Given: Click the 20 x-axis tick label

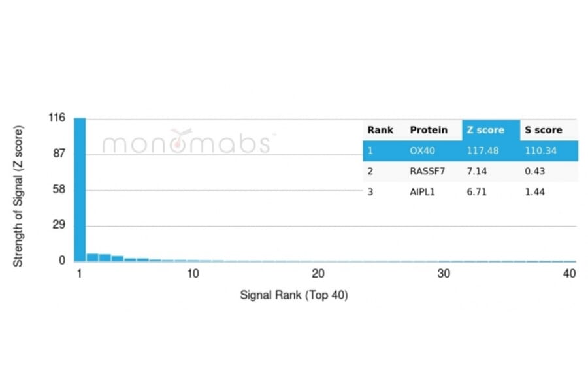Looking at the screenshot, I should pyautogui.click(x=318, y=274).
